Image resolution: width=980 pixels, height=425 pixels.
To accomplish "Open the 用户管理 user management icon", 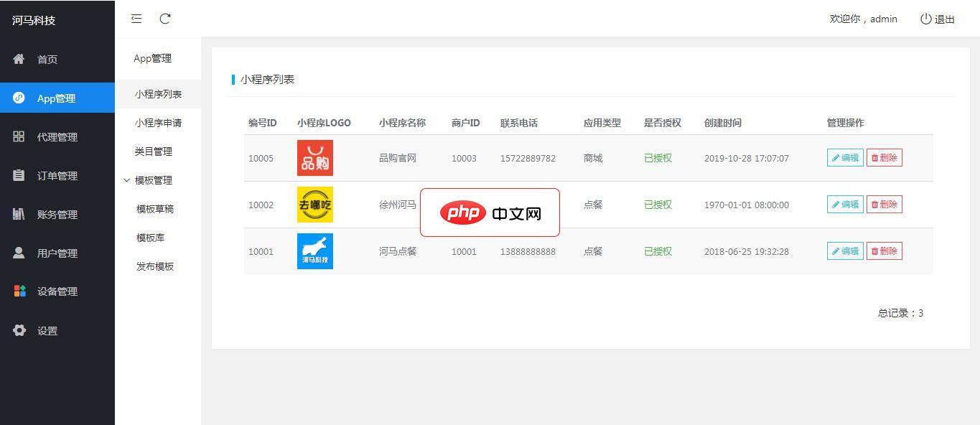I will pyautogui.click(x=19, y=253).
